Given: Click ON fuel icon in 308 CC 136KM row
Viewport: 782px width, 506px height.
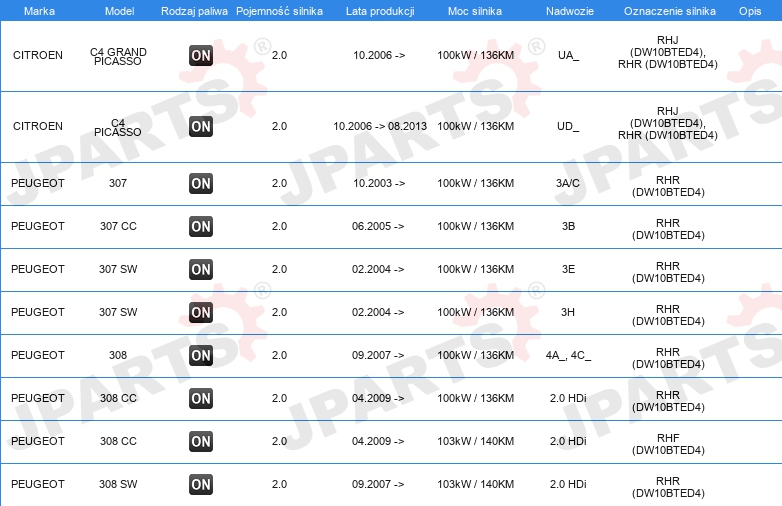Looking at the screenshot, I should coord(201,398).
